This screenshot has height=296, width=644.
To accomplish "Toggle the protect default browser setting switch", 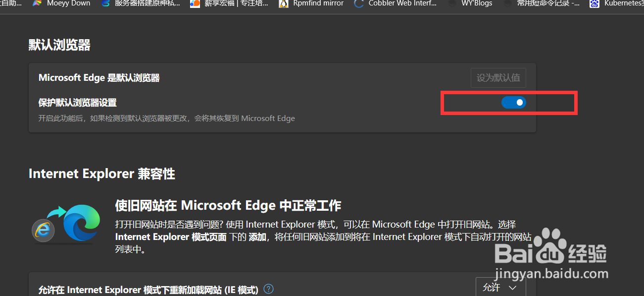I will click(x=513, y=103).
